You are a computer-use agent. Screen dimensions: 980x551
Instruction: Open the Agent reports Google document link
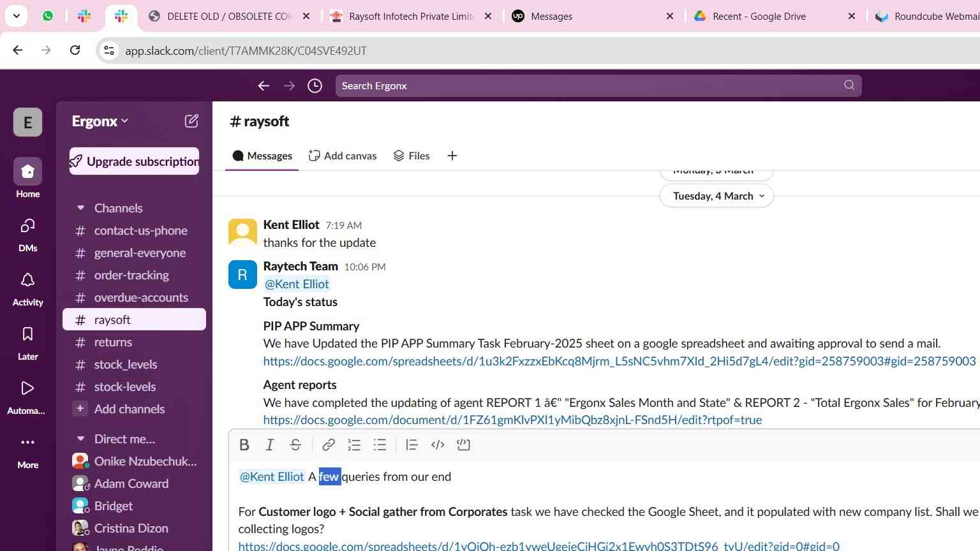coord(512,420)
